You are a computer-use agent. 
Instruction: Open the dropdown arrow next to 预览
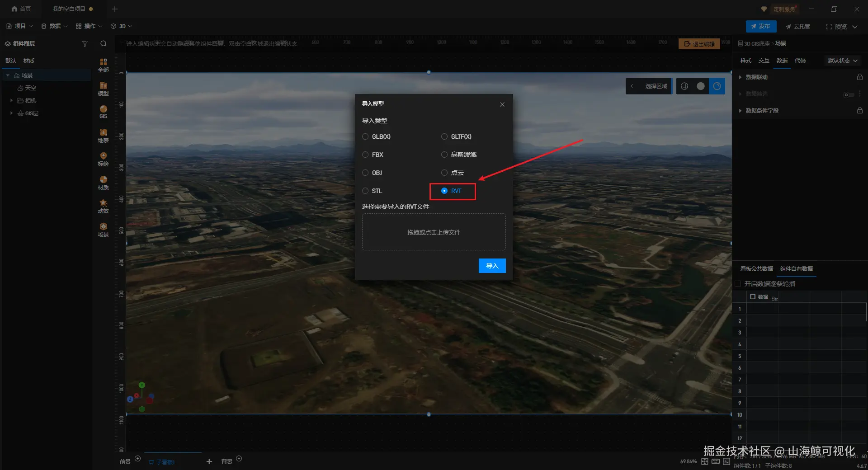tap(855, 27)
